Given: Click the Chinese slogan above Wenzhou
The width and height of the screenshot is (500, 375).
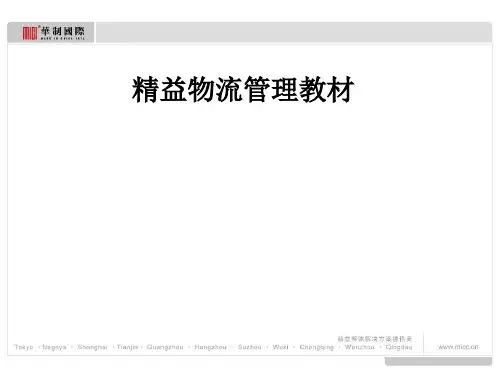Looking at the screenshot, I should (375, 339).
